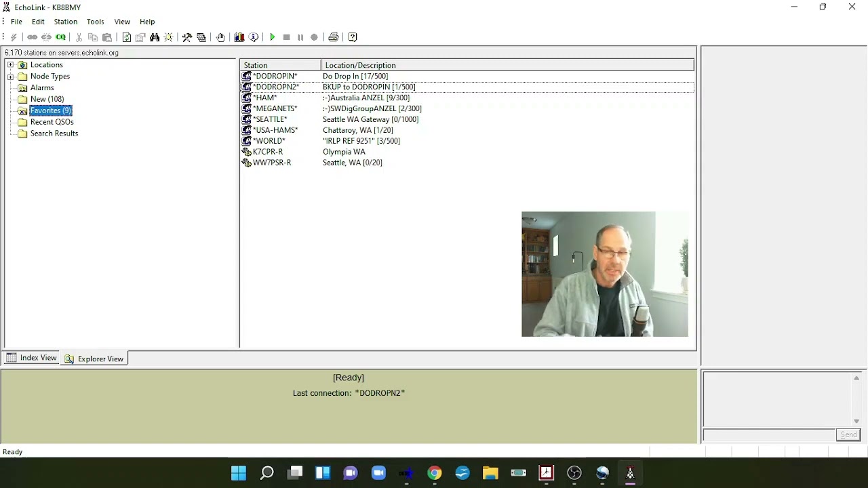Select the *WORLD* station row

[467, 141]
